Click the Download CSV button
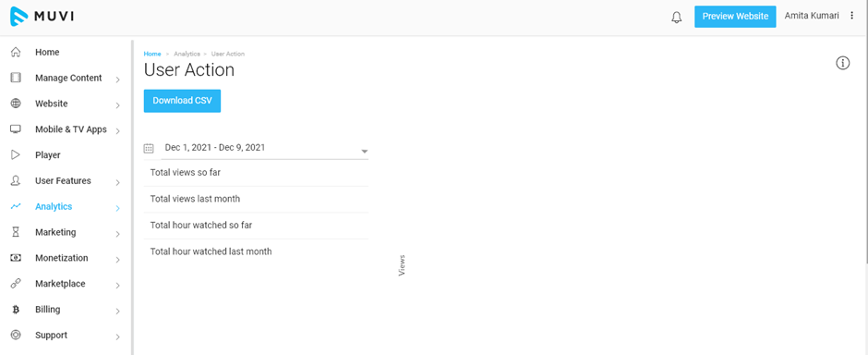 182,101
